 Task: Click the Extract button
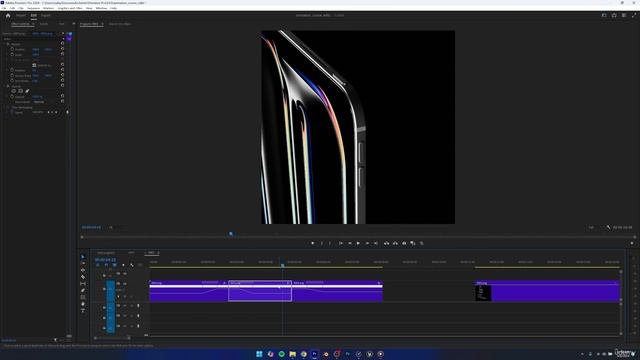coord(395,243)
